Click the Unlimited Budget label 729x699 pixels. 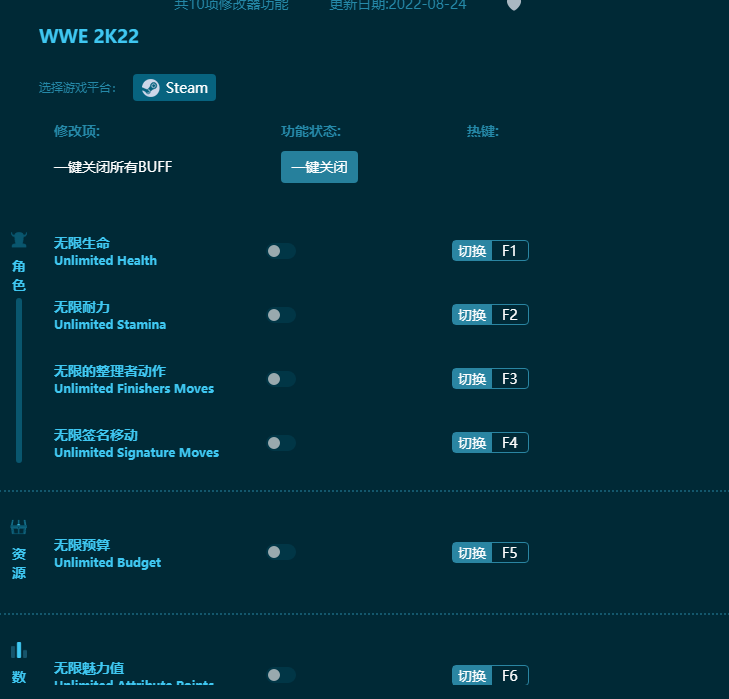(107, 563)
